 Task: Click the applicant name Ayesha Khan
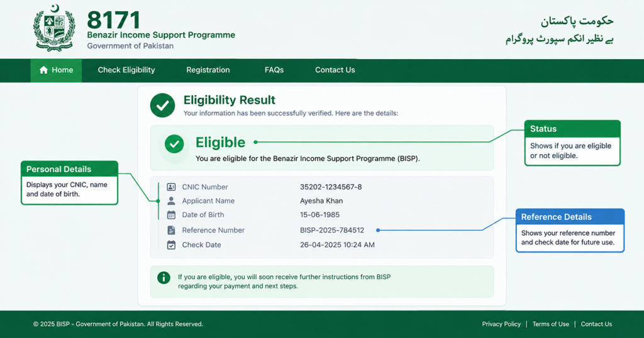tap(321, 201)
